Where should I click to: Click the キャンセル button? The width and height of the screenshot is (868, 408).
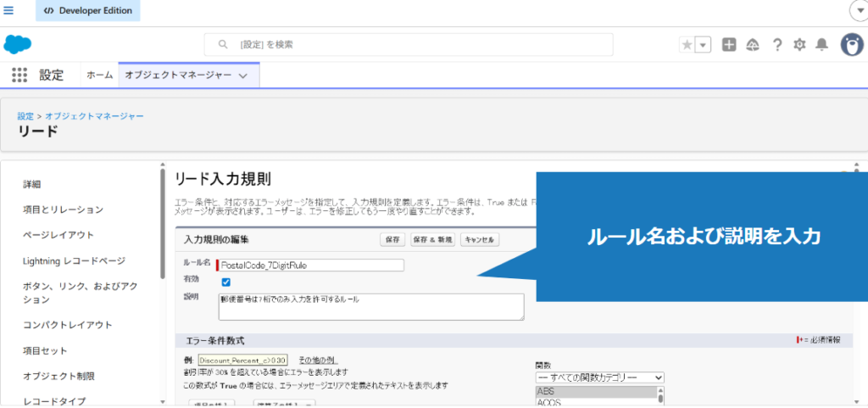pos(480,240)
